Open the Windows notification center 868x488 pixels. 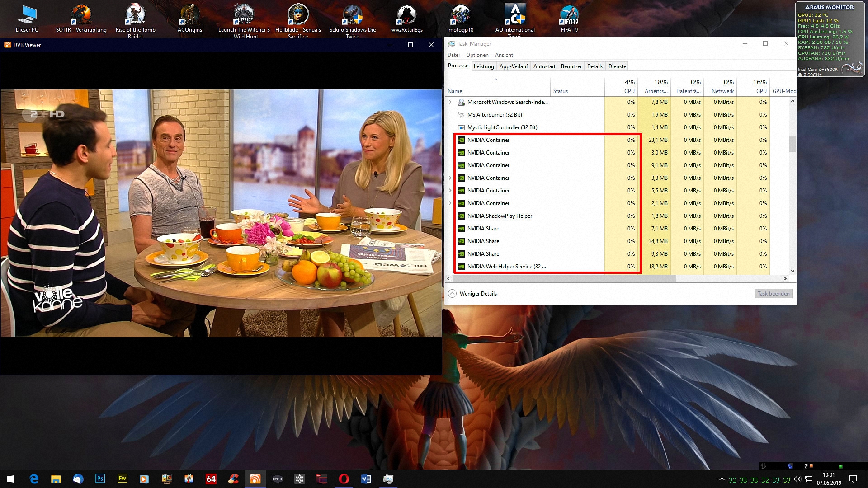click(853, 479)
